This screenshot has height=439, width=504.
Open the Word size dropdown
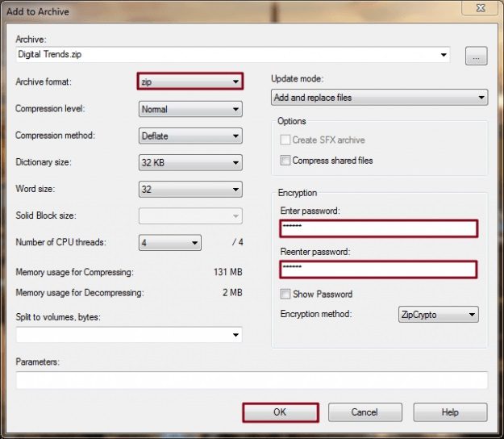coord(190,189)
